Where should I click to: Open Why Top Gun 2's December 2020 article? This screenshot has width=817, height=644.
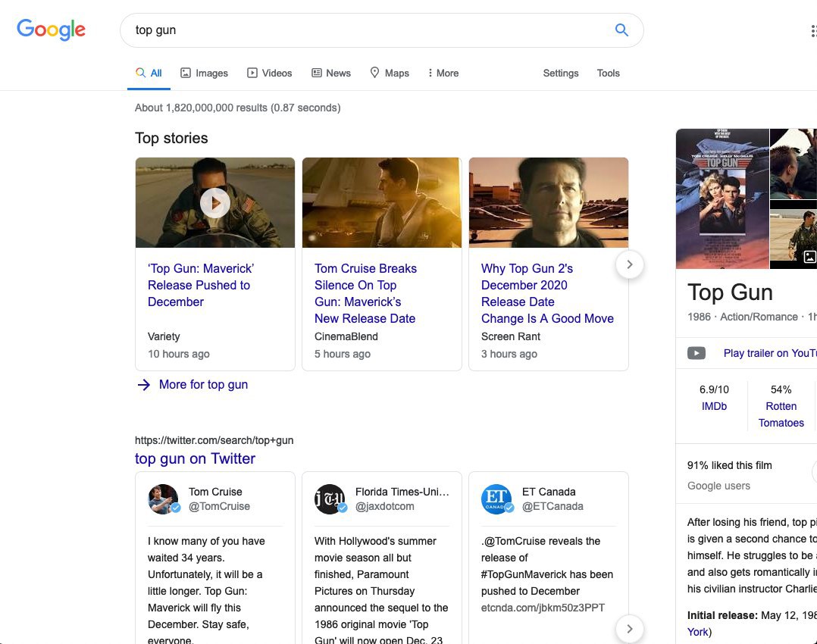pyautogui.click(x=547, y=293)
